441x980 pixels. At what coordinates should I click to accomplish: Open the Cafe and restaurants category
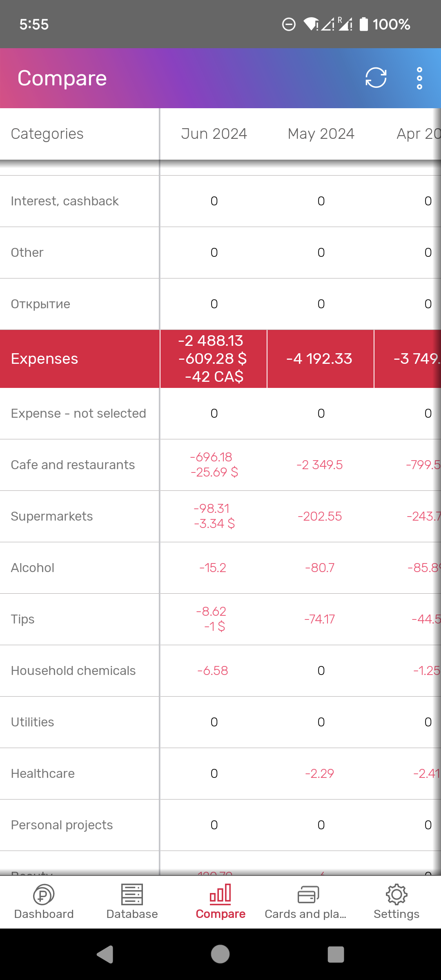[73, 465]
